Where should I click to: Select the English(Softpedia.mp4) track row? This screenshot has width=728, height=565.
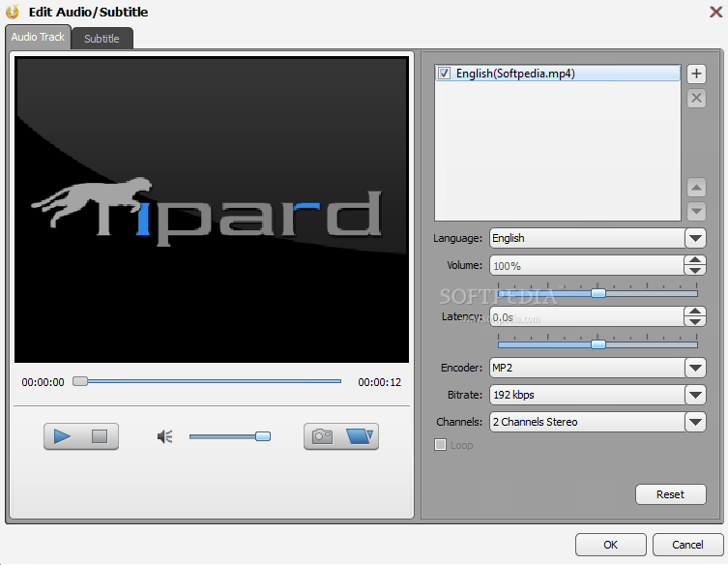point(558,73)
